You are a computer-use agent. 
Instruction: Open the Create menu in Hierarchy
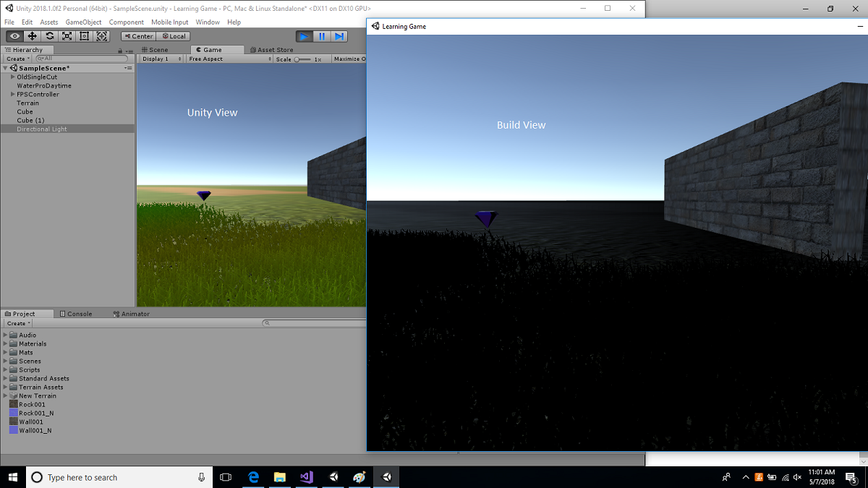pyautogui.click(x=15, y=59)
